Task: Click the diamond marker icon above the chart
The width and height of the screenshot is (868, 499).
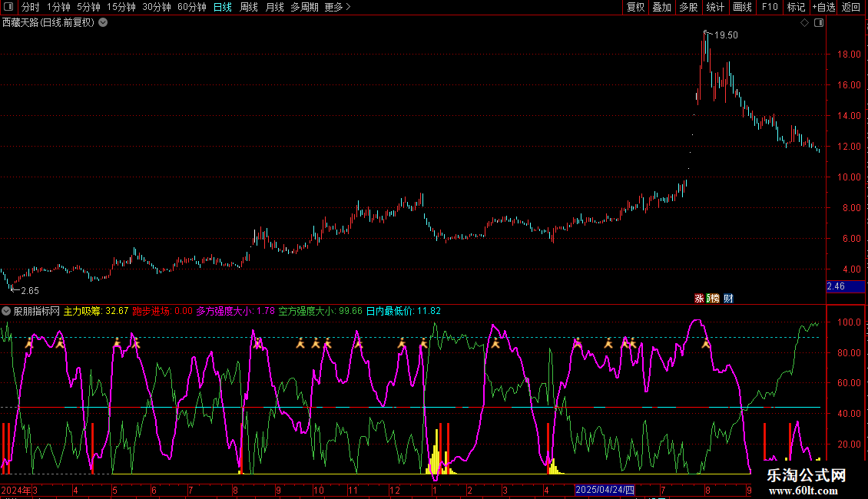Action: click(x=804, y=23)
